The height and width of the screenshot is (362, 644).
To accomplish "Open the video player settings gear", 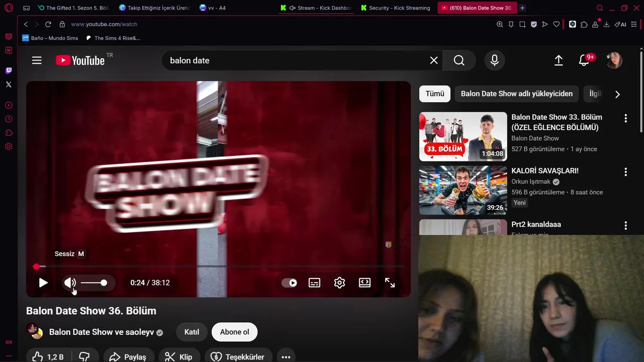I will point(340,283).
